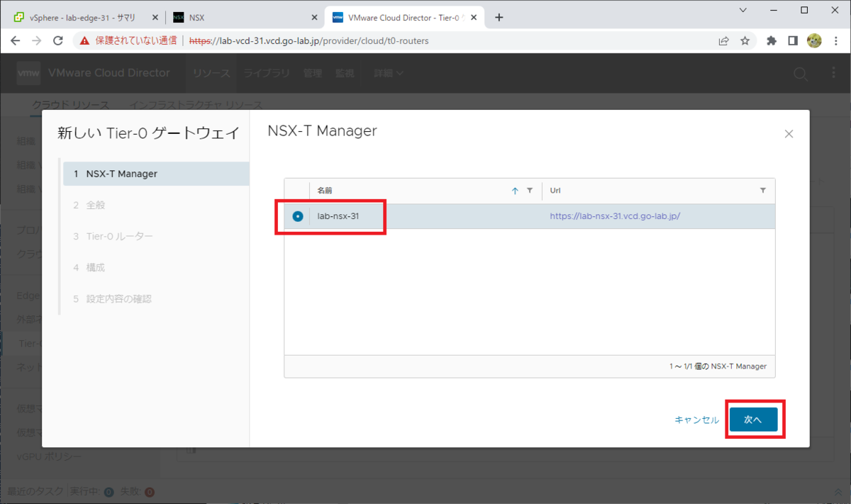Viewport: 851px width, 504px height.
Task: Open the Chrome three-dot menu
Action: pyautogui.click(x=835, y=41)
